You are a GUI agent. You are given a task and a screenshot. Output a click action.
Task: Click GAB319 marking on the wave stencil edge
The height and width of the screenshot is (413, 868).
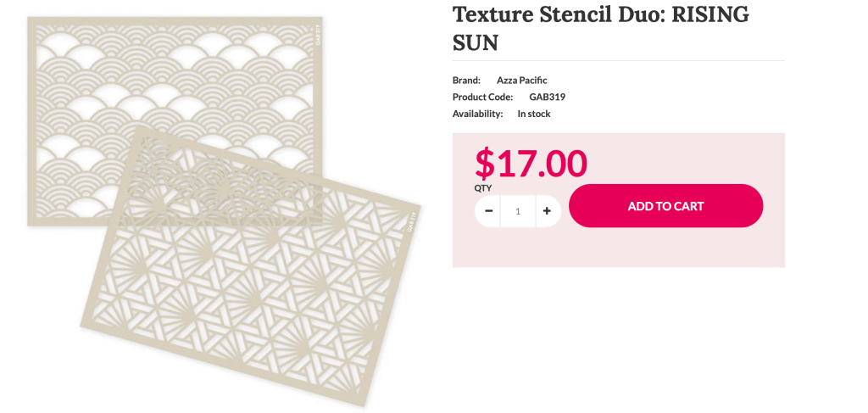[317, 34]
